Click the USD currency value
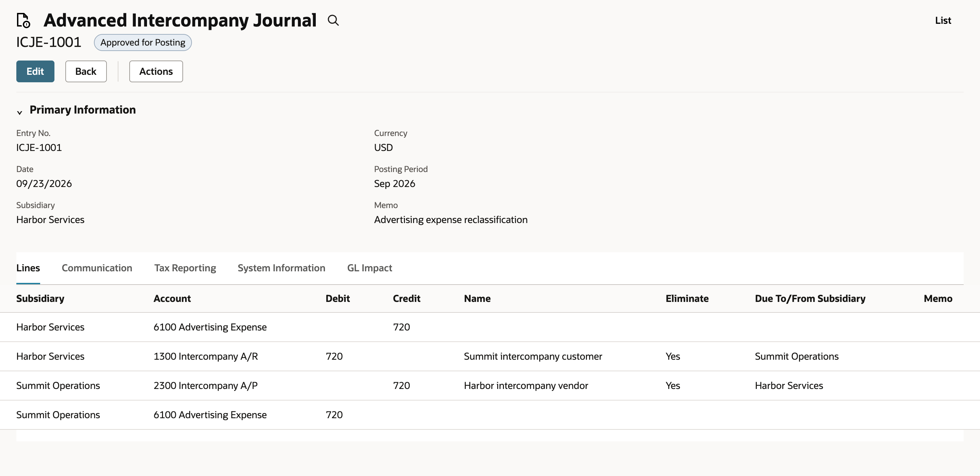This screenshot has height=476, width=980. pos(383,148)
